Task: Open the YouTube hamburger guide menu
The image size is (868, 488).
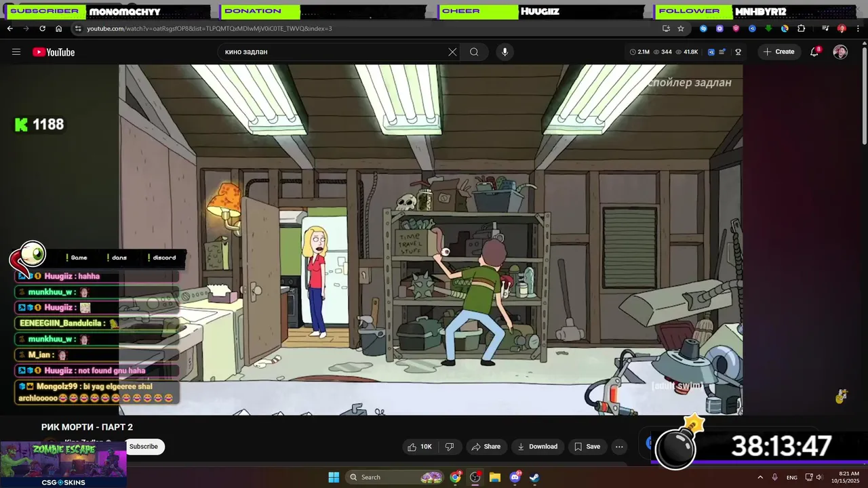Action: (x=16, y=52)
